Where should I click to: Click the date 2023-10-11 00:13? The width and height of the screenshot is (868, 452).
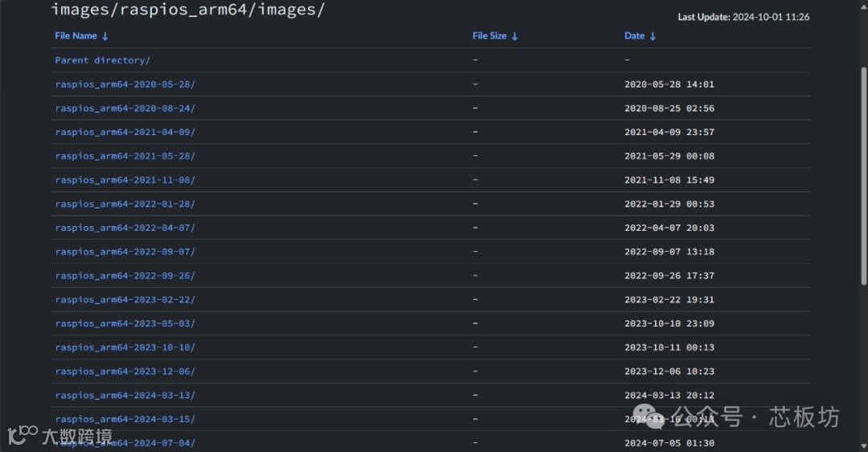click(669, 347)
